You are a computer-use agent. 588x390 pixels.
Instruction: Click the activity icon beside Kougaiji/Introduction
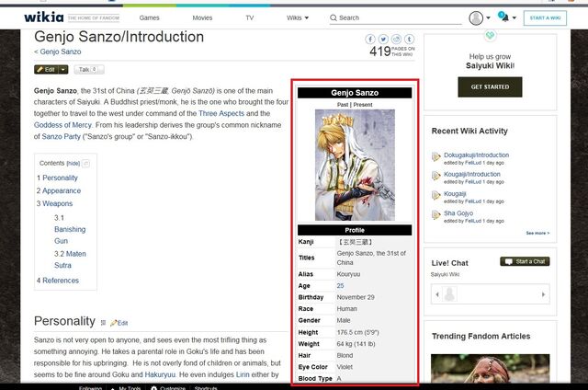coord(435,176)
